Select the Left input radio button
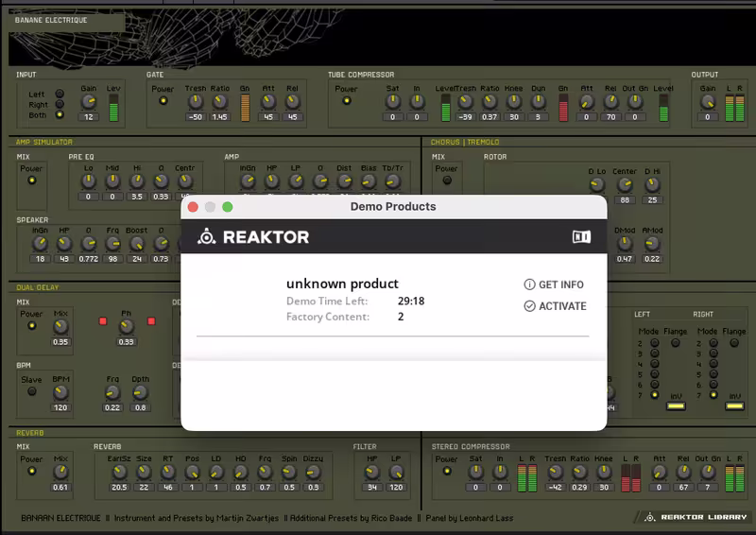 pyautogui.click(x=60, y=94)
